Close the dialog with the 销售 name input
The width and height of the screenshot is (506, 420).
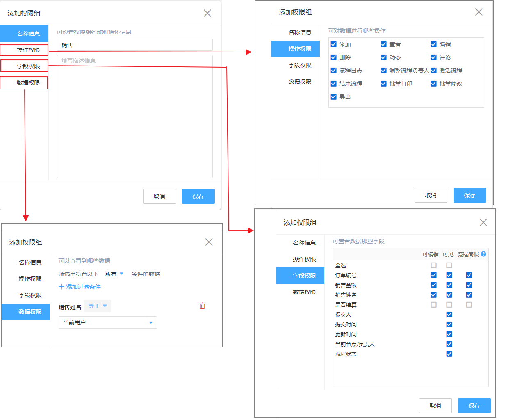[x=207, y=13]
